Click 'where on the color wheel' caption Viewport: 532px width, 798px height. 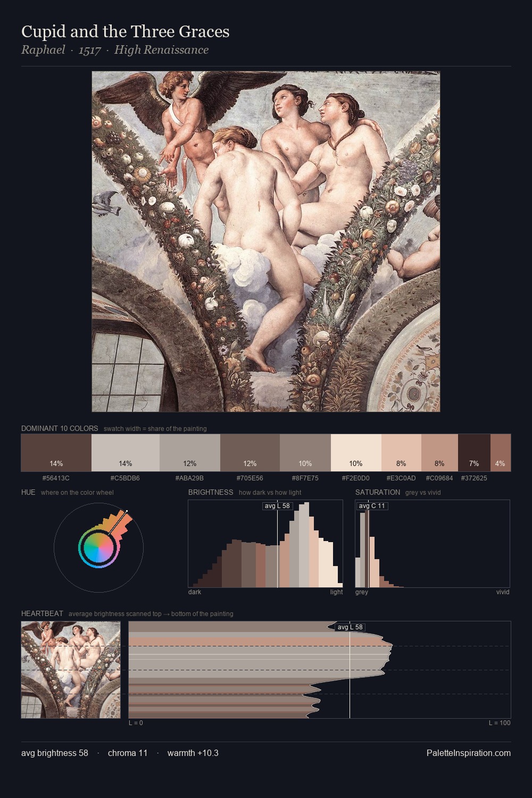(77, 493)
